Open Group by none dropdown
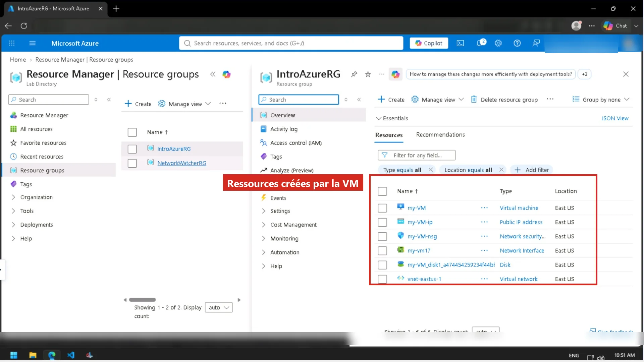Image resolution: width=644 pixels, height=362 pixels. 601,100
